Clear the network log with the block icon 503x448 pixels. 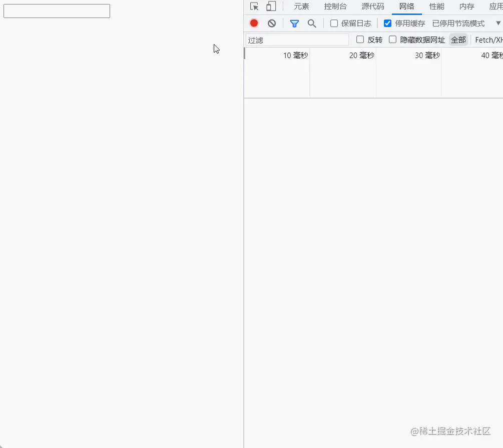(x=271, y=23)
